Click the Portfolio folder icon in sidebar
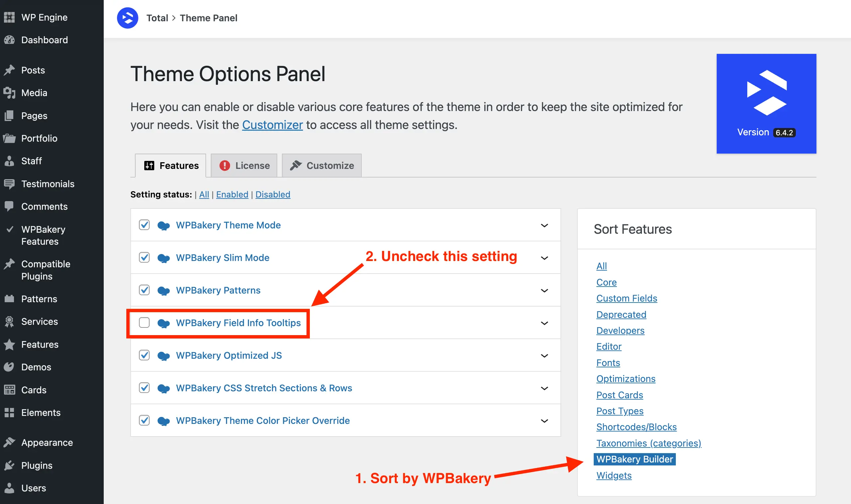Screen dimensions: 851x504 (x=10, y=138)
